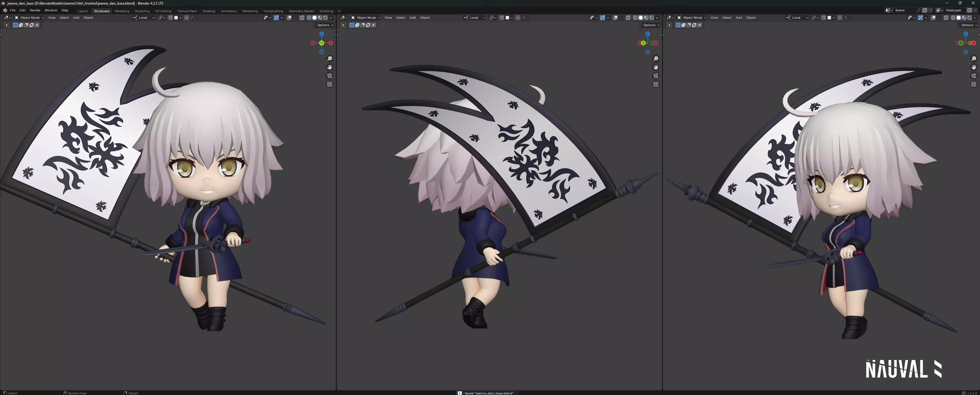Viewport: 980px width, 395px height.
Task: Toggle snapping magnet in middle viewport
Action: [501, 18]
